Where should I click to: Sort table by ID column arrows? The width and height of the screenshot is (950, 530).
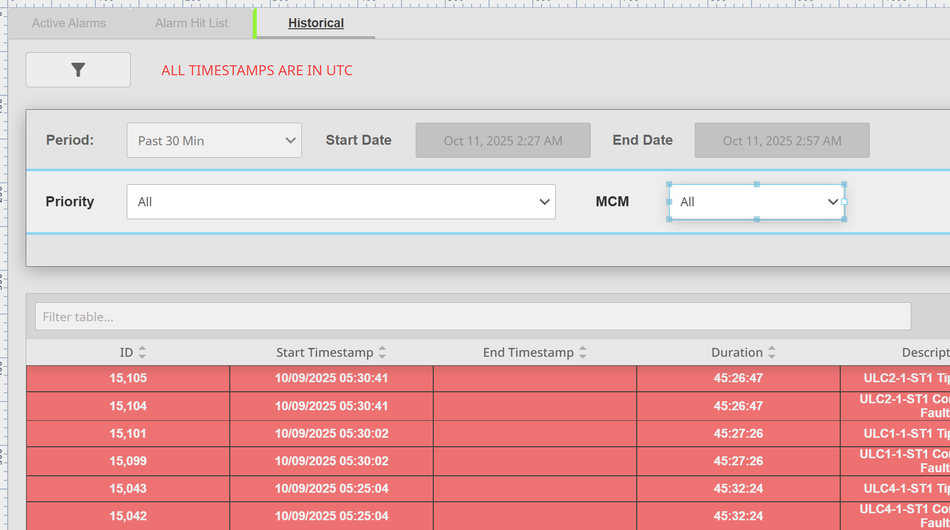pos(142,353)
